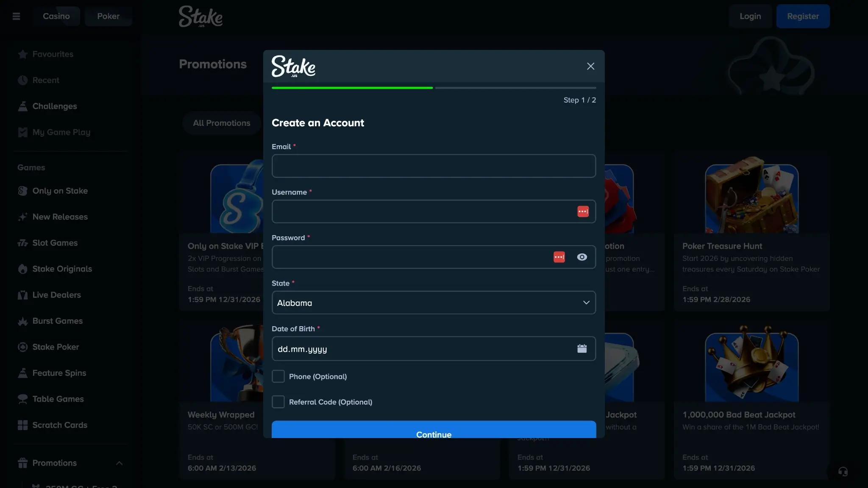Click the calendar icon in Date of Birth
This screenshot has height=488, width=868.
(x=582, y=349)
